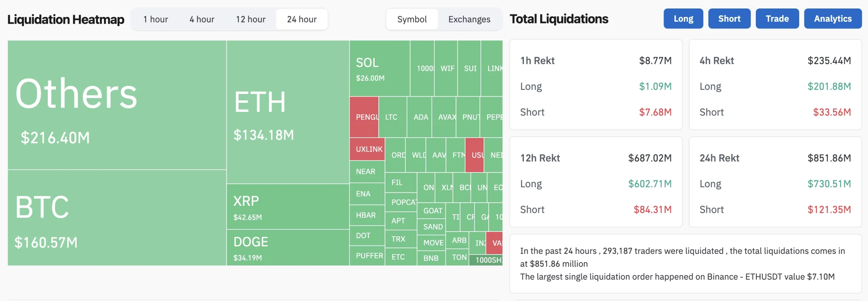
Task: Click the 1h Rekt summary card
Action: pyautogui.click(x=596, y=85)
